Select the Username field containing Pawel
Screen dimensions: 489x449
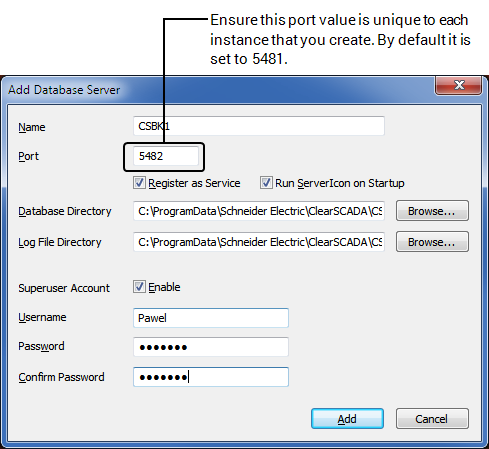(x=211, y=318)
